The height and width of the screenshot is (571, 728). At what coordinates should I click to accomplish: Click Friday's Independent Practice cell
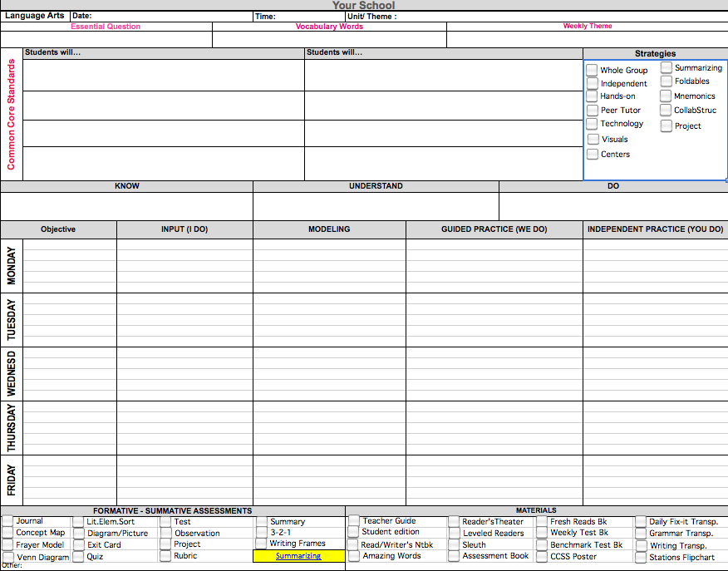(x=655, y=480)
